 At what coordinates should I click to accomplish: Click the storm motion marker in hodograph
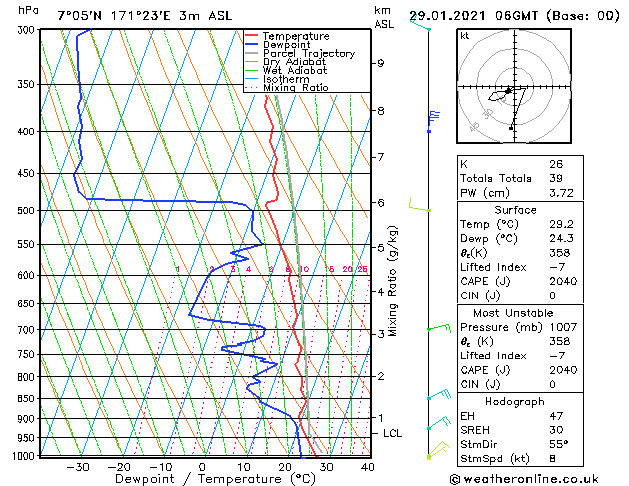508,91
